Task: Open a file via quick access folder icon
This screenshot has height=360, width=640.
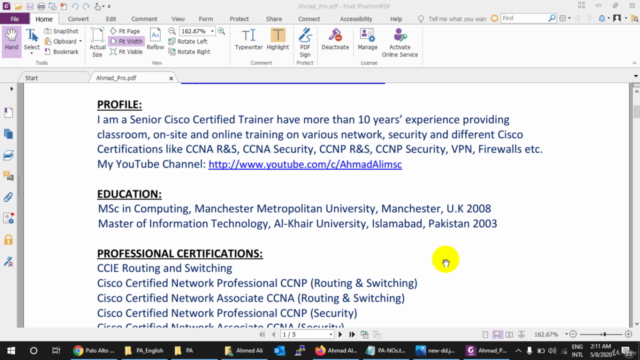Action: click(x=18, y=6)
